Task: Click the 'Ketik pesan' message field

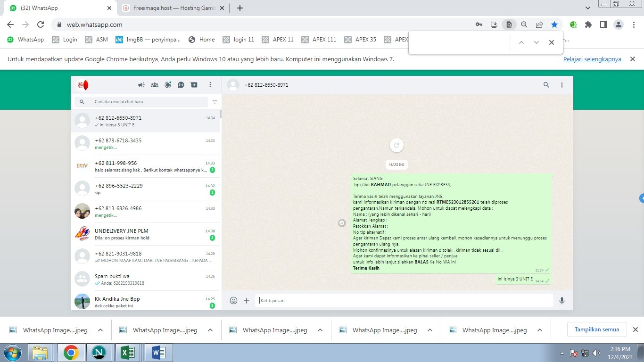Action: coord(404,300)
